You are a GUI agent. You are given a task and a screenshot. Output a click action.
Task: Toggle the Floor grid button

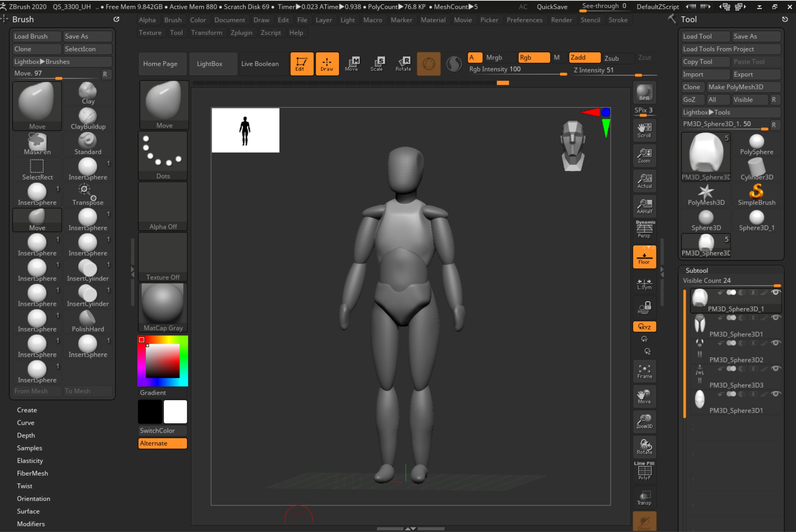click(644, 257)
